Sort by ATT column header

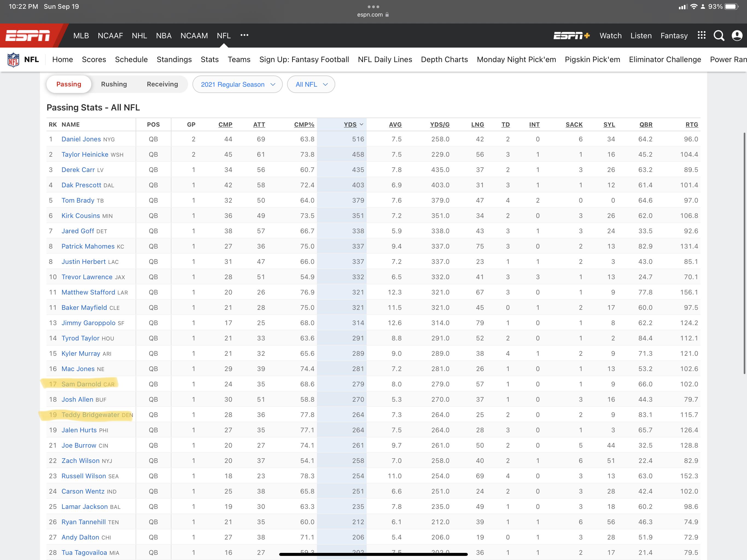(259, 125)
